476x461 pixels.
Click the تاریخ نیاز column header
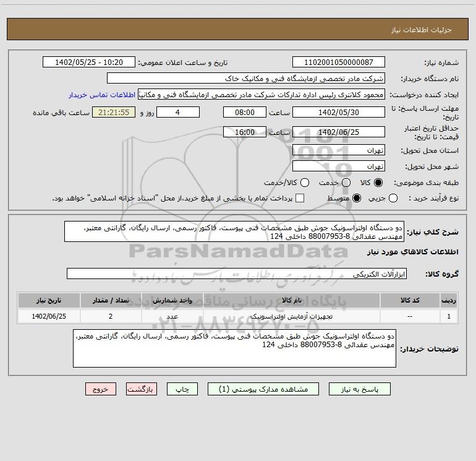click(49, 300)
